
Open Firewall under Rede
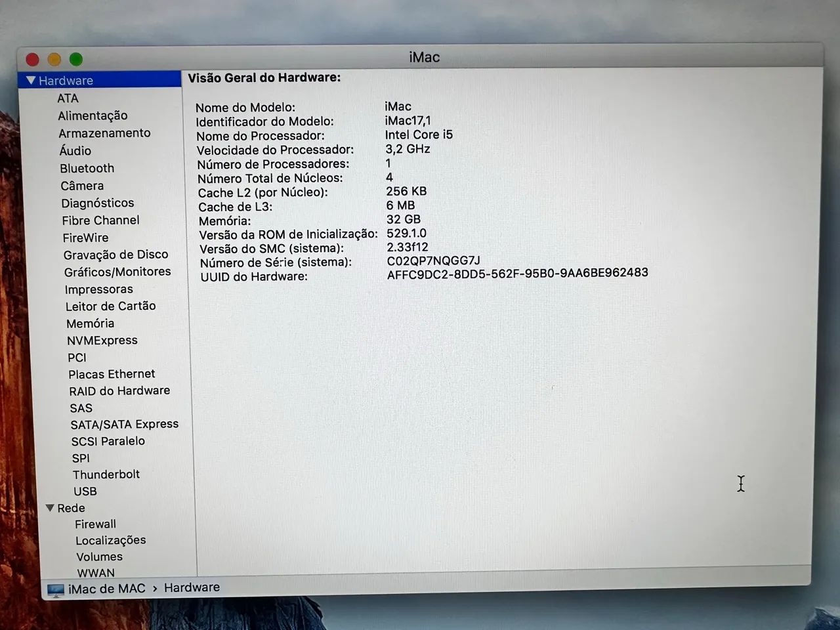[x=95, y=524]
